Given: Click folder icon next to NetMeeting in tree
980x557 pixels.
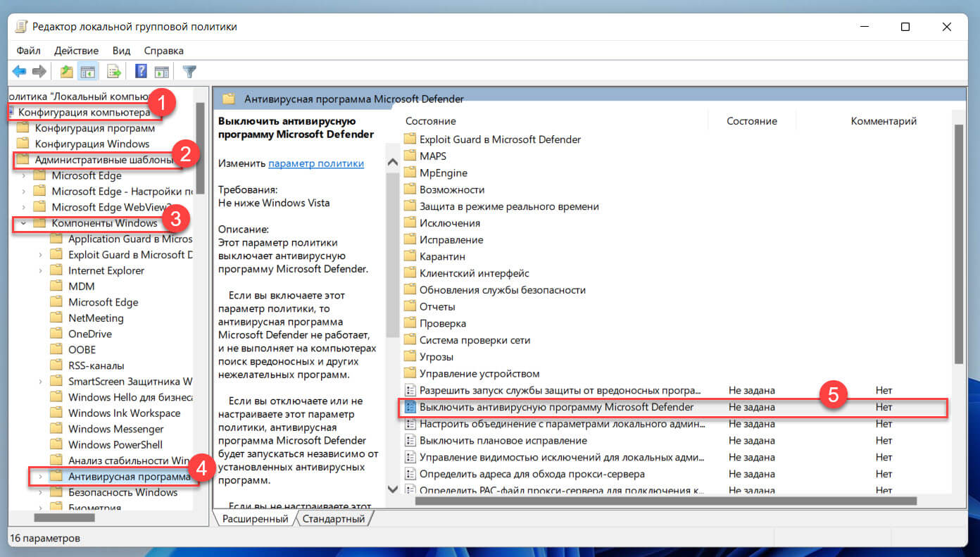Looking at the screenshot, I should click(56, 318).
